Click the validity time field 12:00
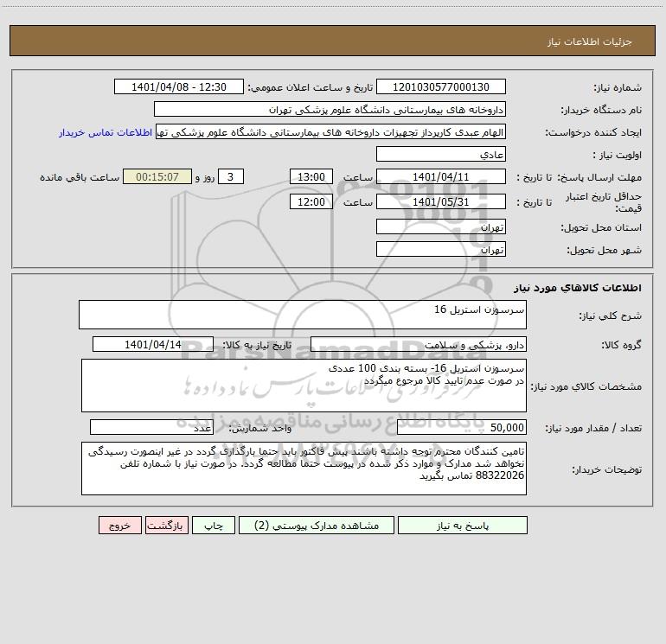Screen dimensions: 666x644 tap(311, 202)
